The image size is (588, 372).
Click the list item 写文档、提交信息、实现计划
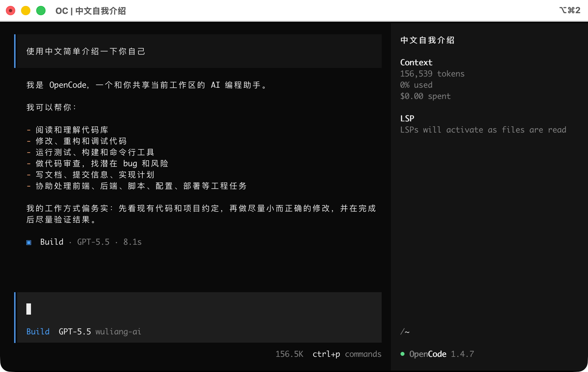pyautogui.click(x=90, y=175)
